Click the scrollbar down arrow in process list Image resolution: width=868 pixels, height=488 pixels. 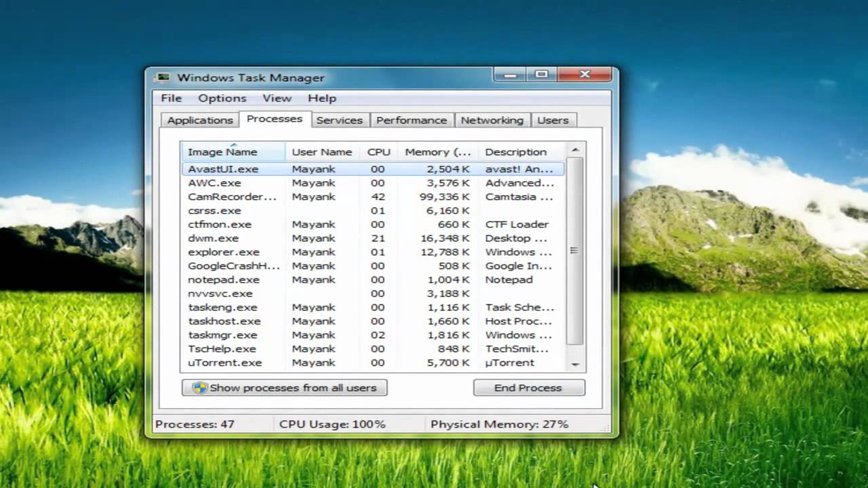click(575, 364)
